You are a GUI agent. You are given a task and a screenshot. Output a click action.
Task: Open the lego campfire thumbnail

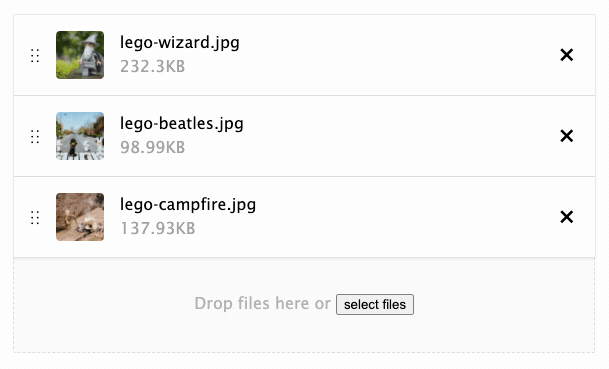(80, 217)
